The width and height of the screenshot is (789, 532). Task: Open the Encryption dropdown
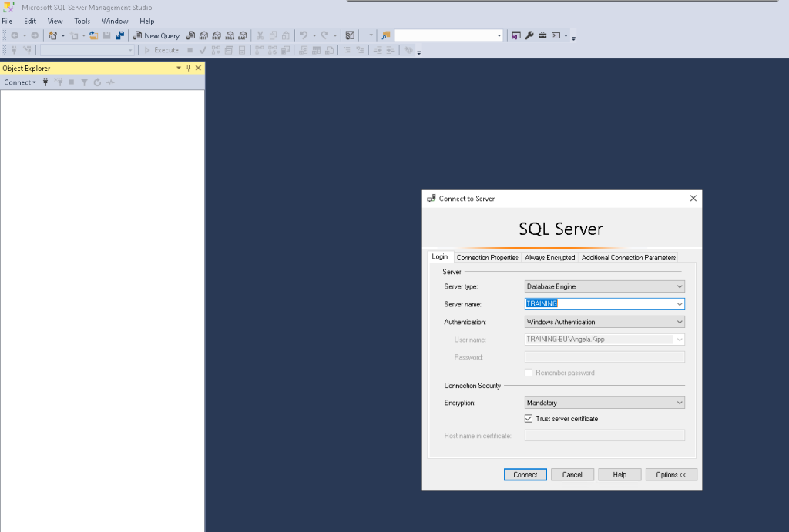[604, 403]
